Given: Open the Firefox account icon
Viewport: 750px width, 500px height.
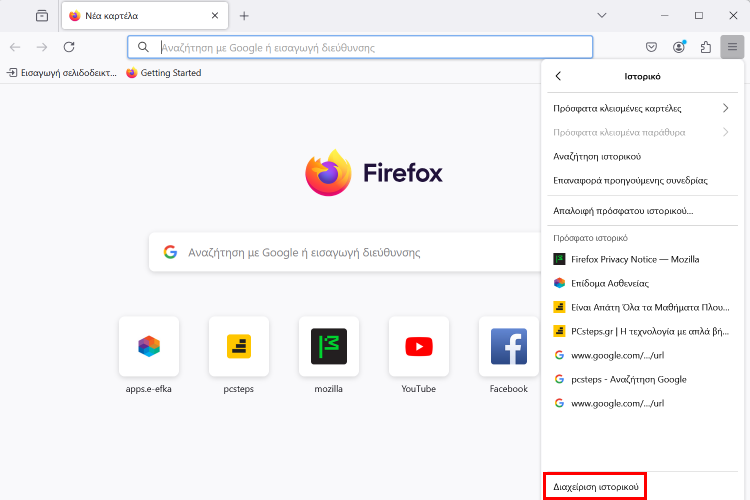Looking at the screenshot, I should click(x=679, y=47).
